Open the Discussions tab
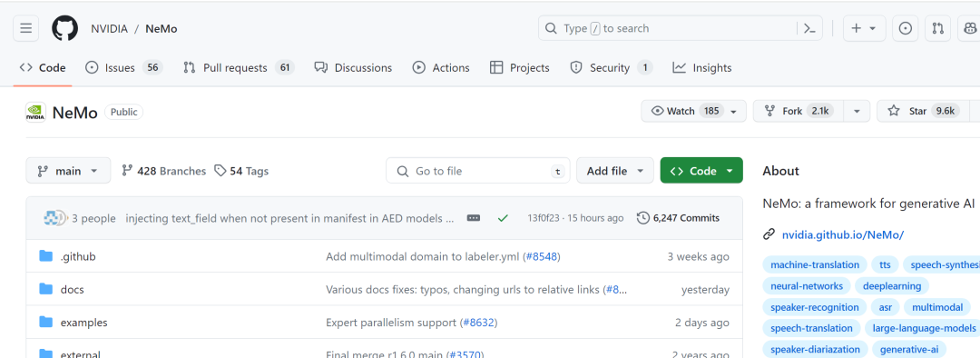Screen dimensions: 980x358 pos(353,67)
